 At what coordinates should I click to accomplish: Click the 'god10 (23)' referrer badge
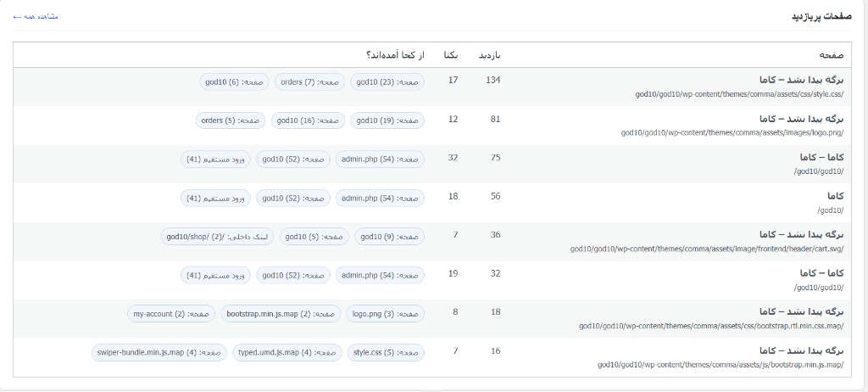(387, 82)
